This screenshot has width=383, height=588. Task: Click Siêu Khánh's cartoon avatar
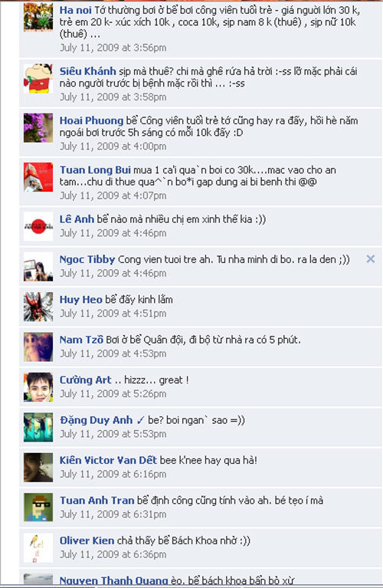[38, 78]
